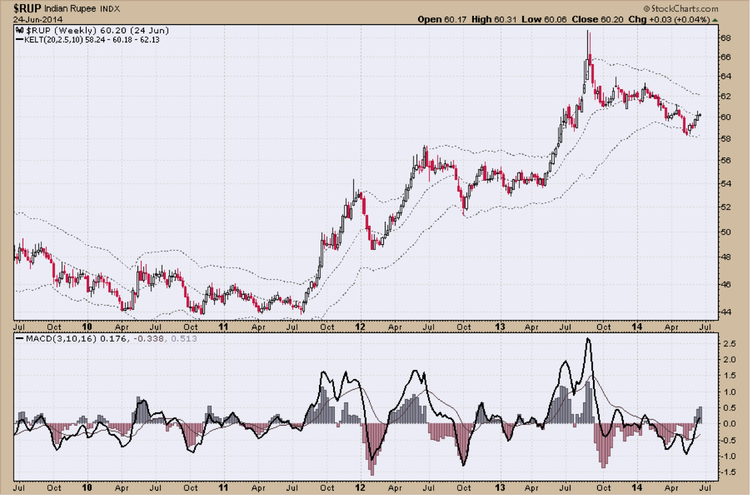Click the grey MACD histogram value '0.513'
The image size is (750, 495).
coord(184,339)
